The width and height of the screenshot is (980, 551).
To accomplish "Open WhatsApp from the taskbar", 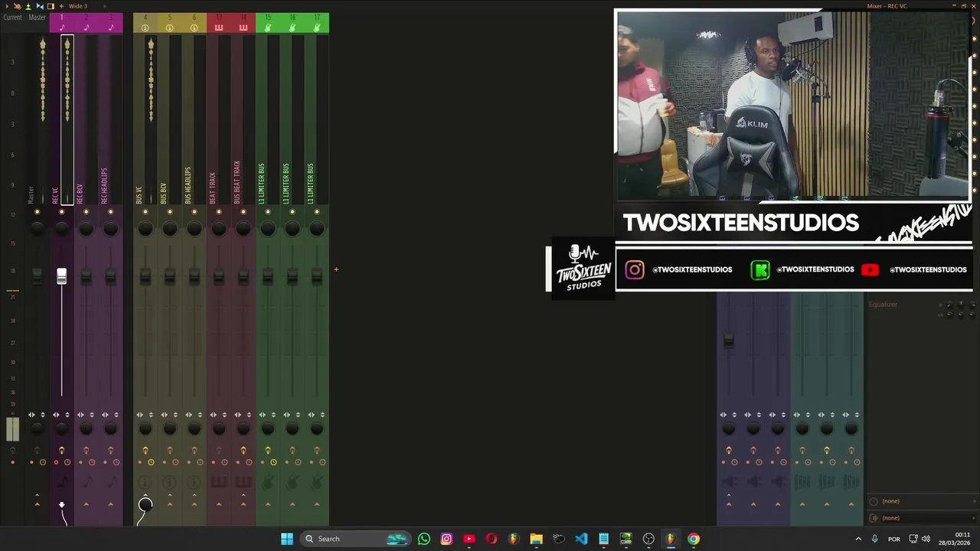I will click(424, 539).
